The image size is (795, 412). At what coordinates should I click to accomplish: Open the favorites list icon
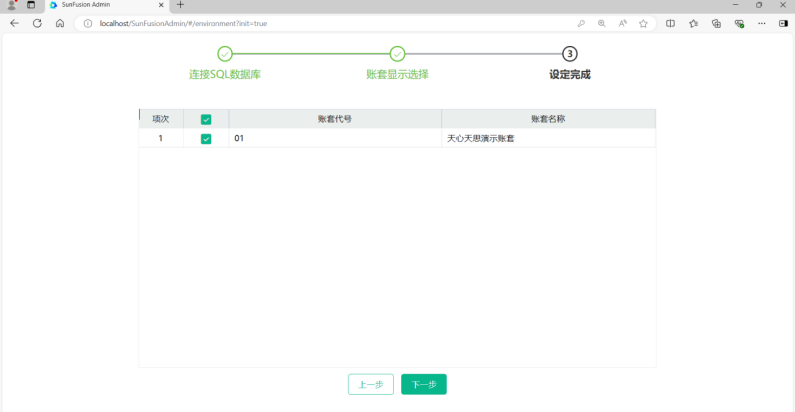[693, 23]
